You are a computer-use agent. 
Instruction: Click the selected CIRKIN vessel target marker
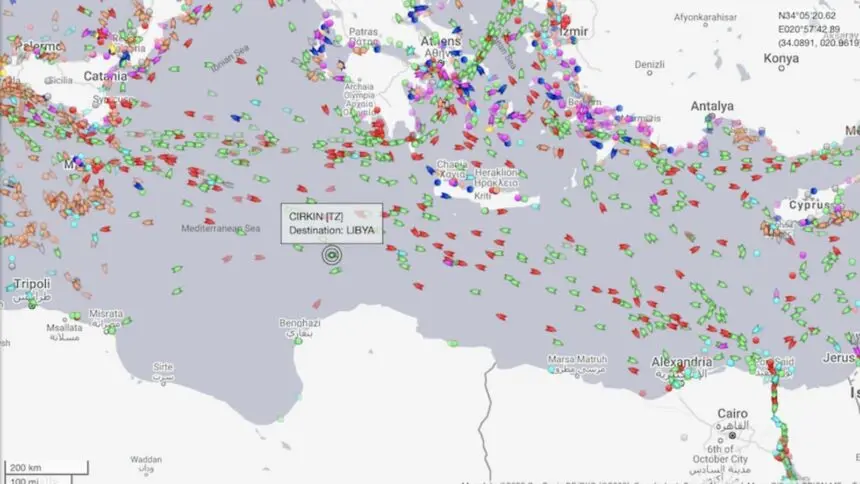[x=332, y=255]
